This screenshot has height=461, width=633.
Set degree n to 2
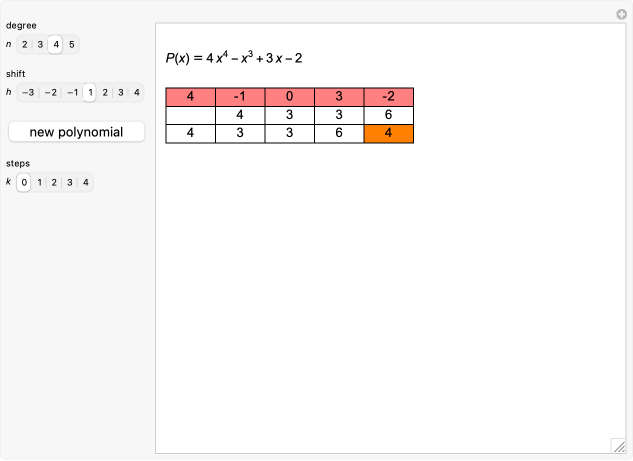tap(24, 44)
